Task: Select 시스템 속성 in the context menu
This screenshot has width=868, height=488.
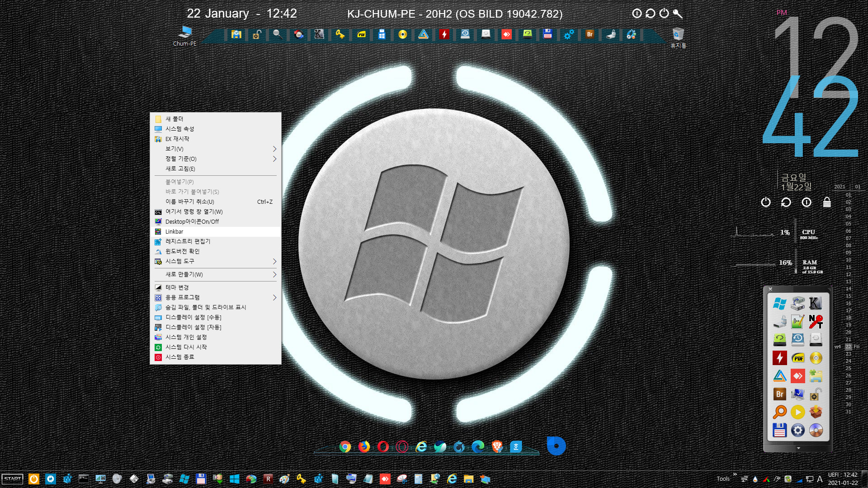Action: click(215, 129)
